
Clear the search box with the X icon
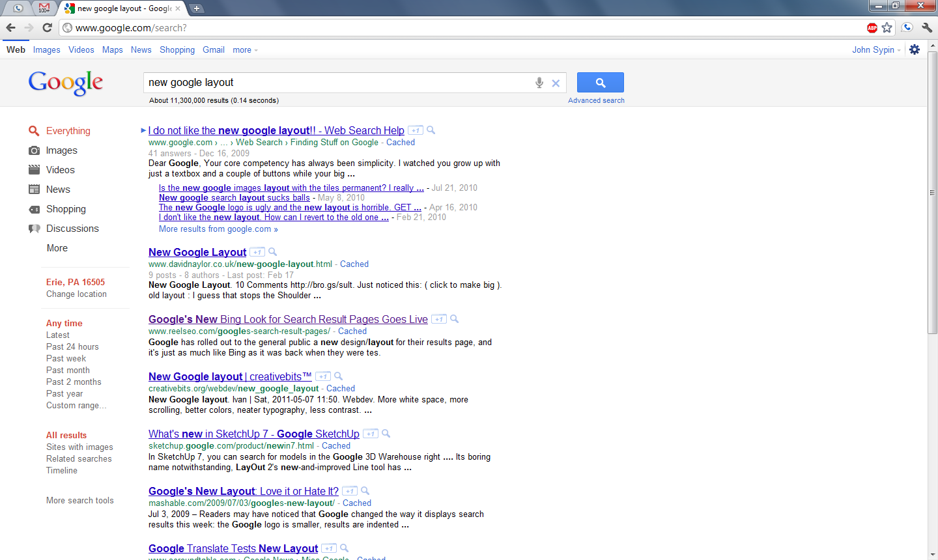(x=556, y=83)
